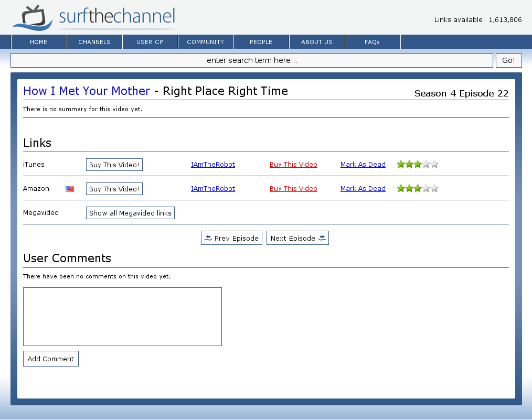
Task: Click red Buy This Video link for iTunes
Action: point(293,165)
